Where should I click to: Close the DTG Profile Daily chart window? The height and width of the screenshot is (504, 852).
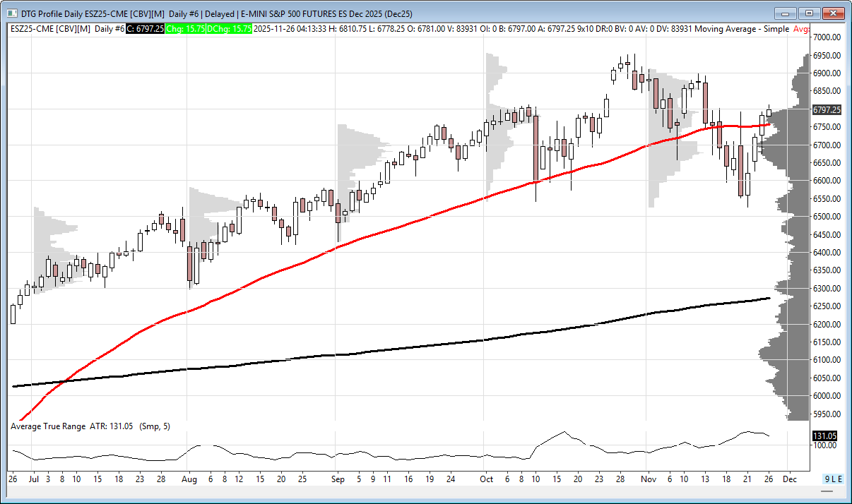pyautogui.click(x=834, y=13)
